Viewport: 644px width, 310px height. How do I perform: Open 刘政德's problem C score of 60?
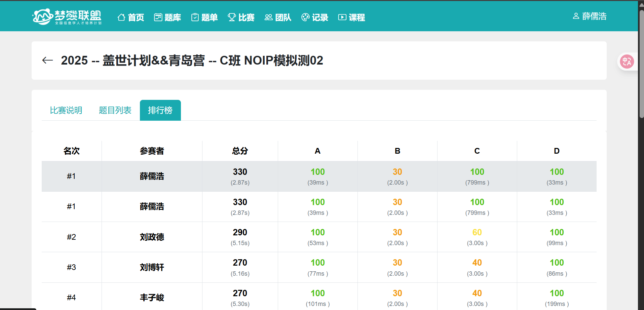[477, 232]
